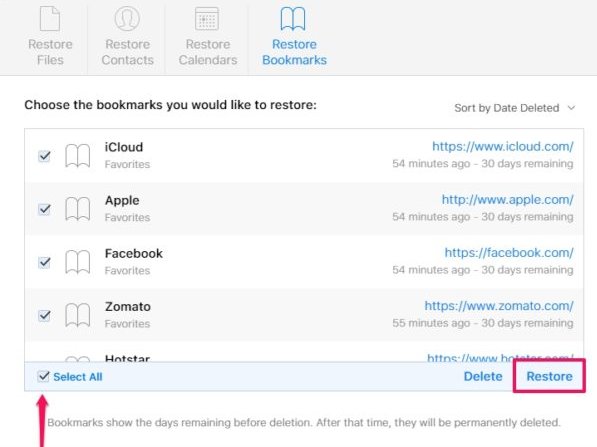Viewport: 597px width, 447px height.
Task: Toggle the Select All checkbox
Action: (x=44, y=376)
